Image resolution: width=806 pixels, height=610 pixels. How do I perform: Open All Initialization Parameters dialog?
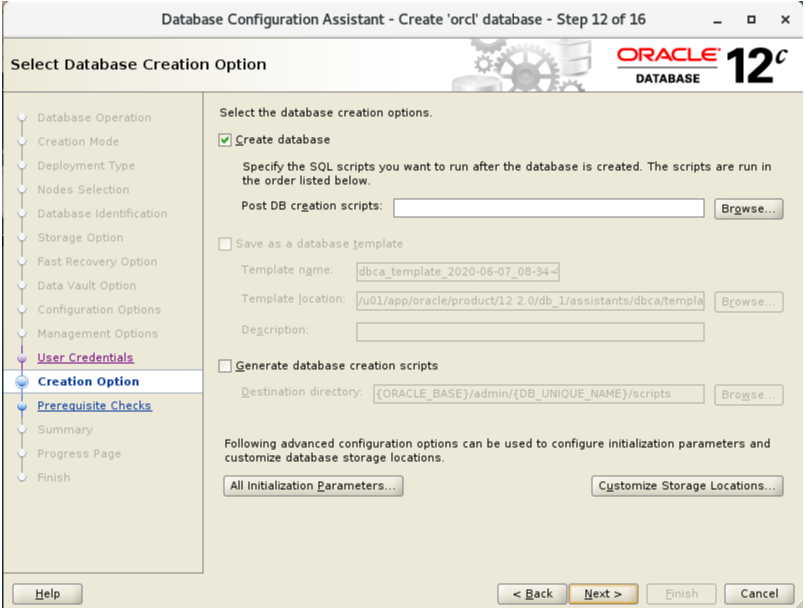pyautogui.click(x=313, y=486)
